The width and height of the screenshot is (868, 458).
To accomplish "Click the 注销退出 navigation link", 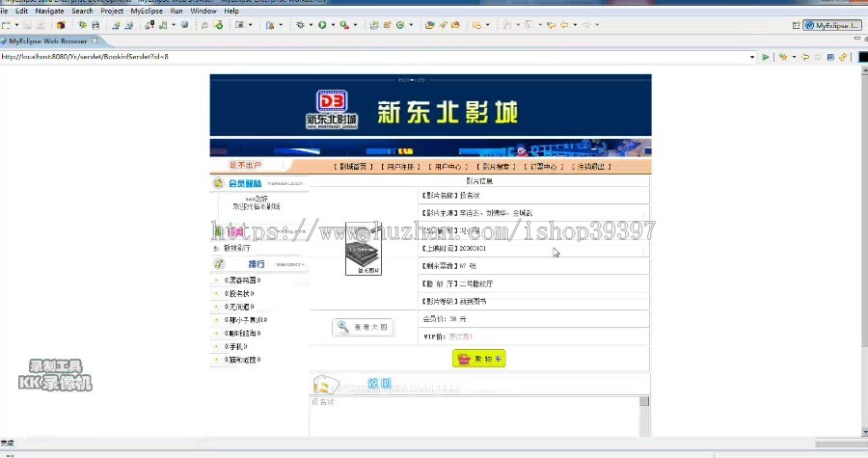I will (x=591, y=167).
